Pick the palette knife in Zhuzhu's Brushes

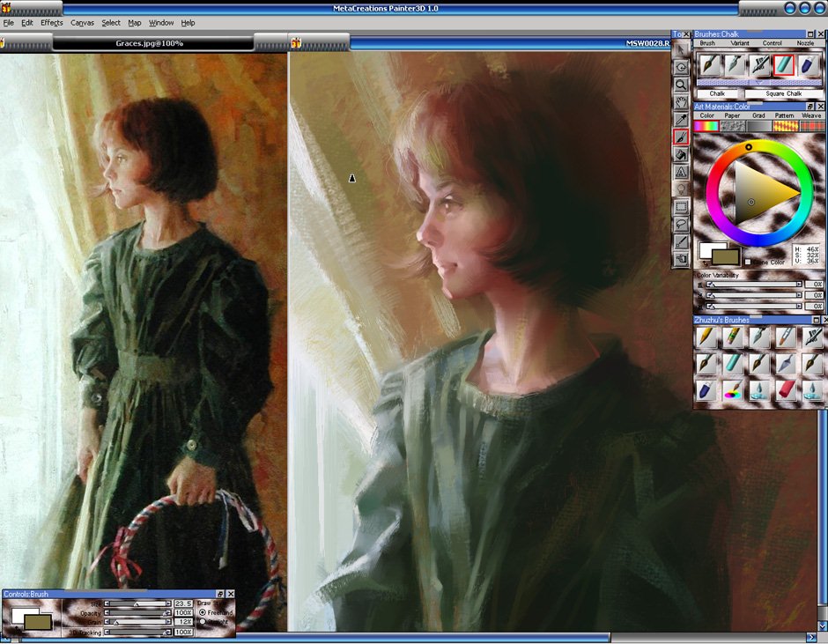785,364
